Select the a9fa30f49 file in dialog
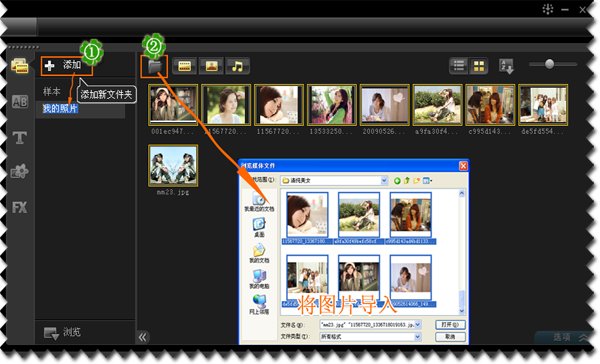Screen dimensions: 600x364 (359, 218)
